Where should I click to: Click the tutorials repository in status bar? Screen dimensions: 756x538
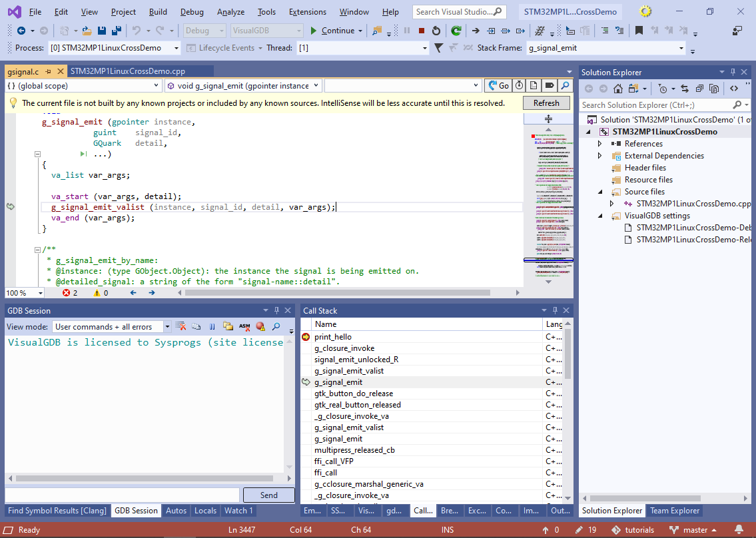[632, 530]
